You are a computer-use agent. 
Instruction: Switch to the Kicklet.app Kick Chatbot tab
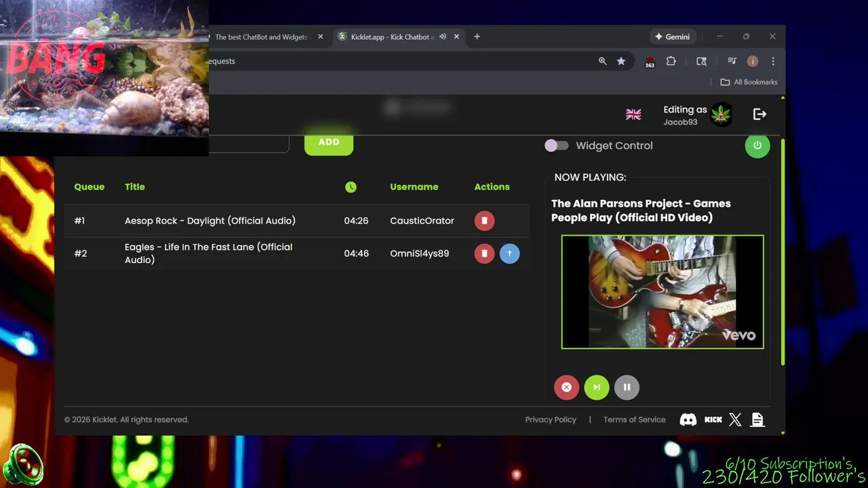pos(392,37)
